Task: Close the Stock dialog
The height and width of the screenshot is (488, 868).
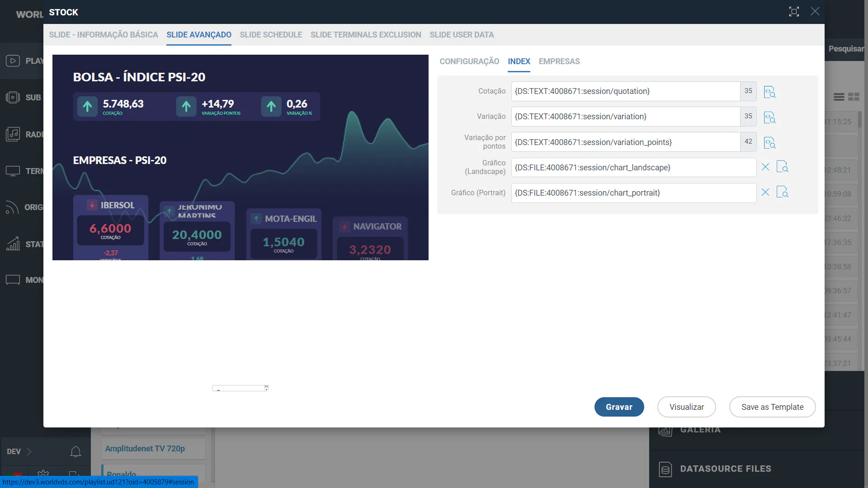Action: pos(815,11)
